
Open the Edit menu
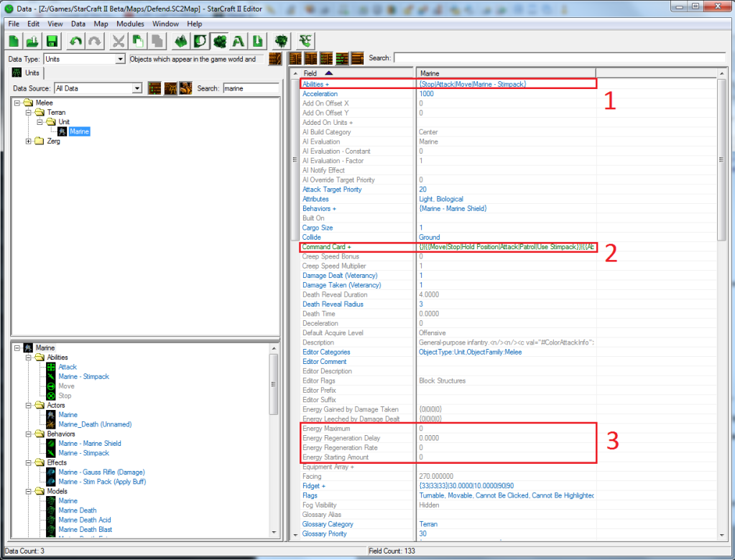[x=33, y=24]
